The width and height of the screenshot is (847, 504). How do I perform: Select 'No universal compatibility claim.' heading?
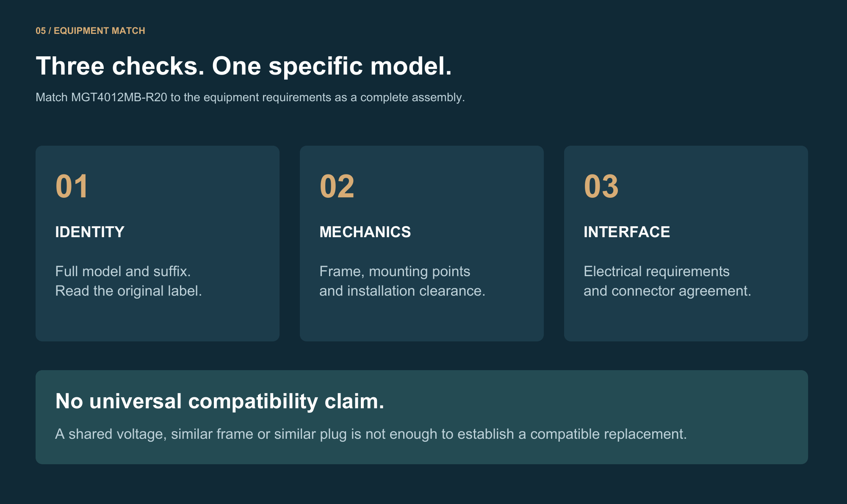click(x=220, y=401)
